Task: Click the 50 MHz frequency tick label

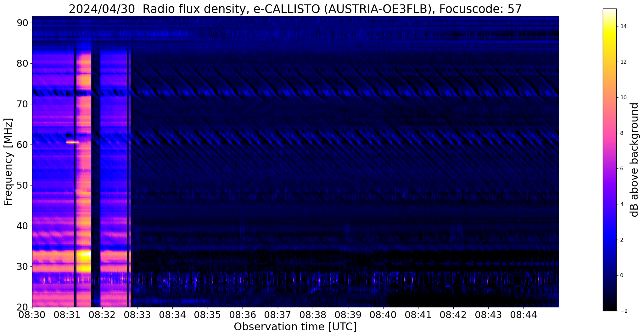Action: pos(22,185)
